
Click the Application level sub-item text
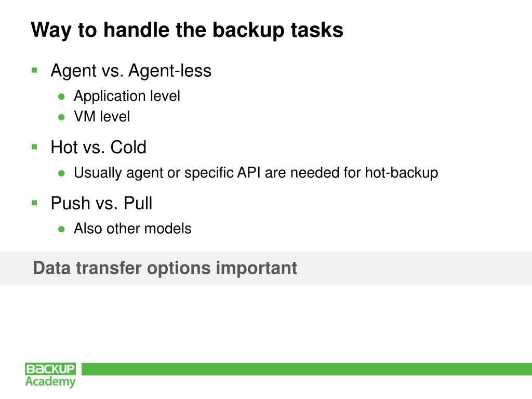click(x=127, y=96)
